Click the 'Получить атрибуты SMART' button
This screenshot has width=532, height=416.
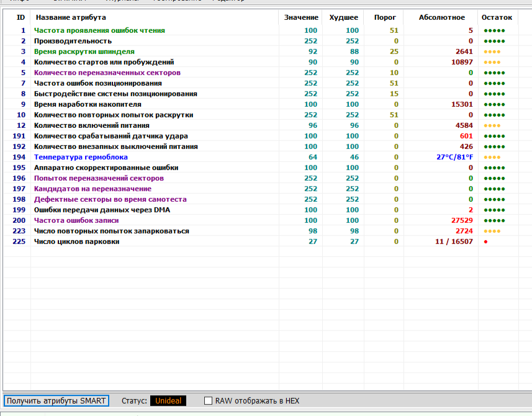coord(56,400)
